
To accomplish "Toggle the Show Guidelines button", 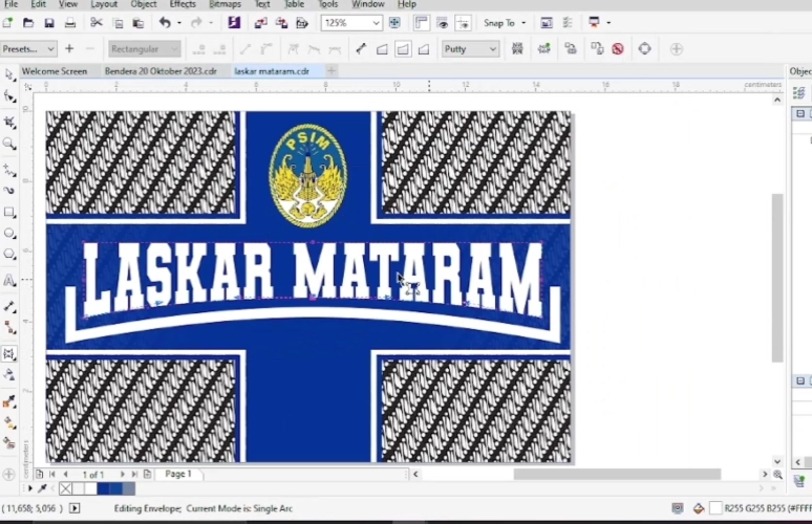I will point(463,23).
